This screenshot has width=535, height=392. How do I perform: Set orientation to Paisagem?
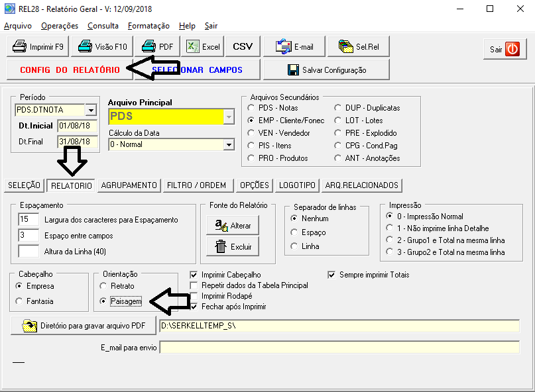(103, 301)
